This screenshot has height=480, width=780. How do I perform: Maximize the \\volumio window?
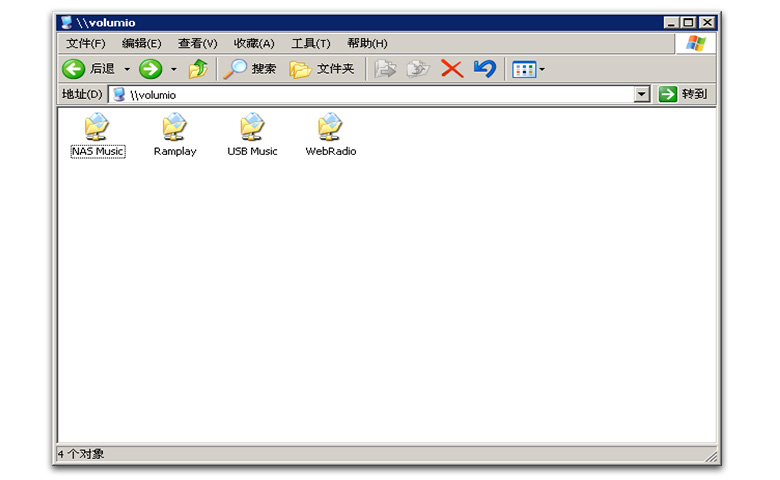point(688,22)
